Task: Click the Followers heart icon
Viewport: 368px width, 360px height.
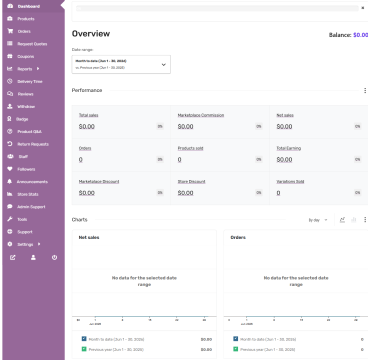Action: pos(10,169)
